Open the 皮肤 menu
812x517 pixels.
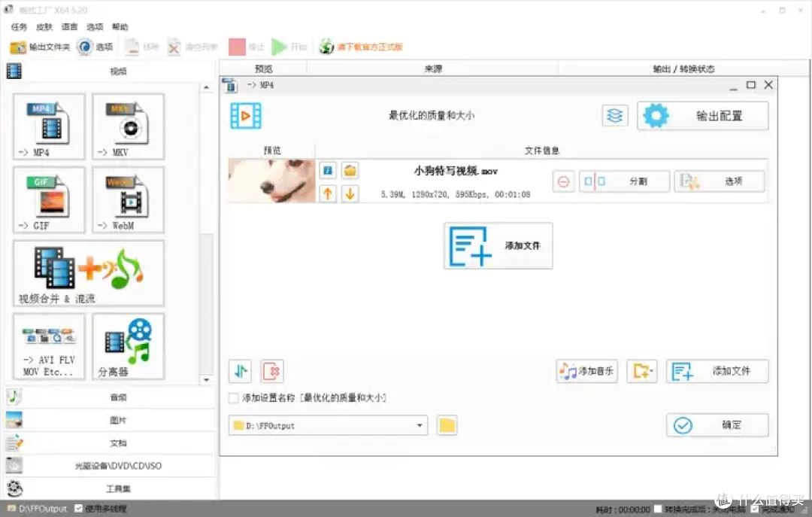pyautogui.click(x=44, y=27)
